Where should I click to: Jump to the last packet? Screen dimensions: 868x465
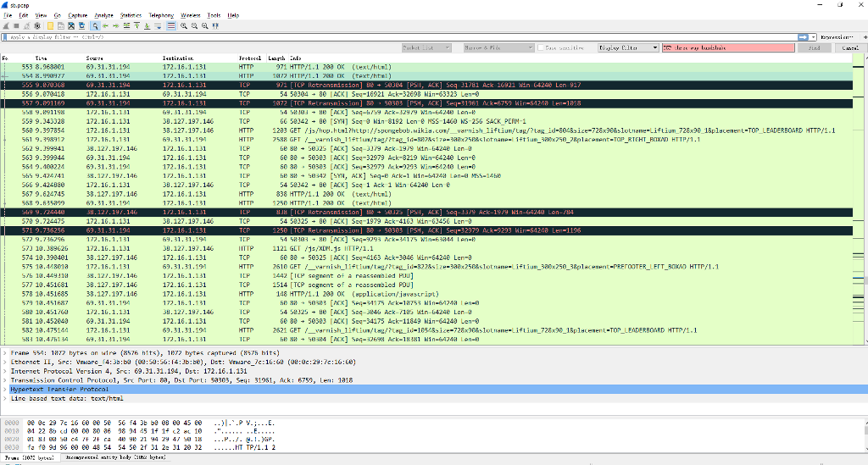[x=147, y=26]
